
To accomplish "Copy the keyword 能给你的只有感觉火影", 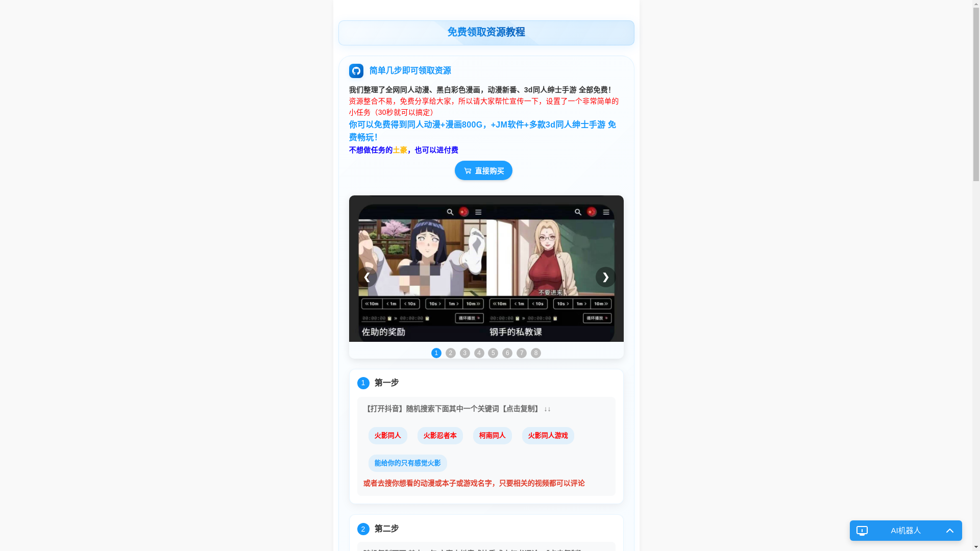I will click(407, 463).
